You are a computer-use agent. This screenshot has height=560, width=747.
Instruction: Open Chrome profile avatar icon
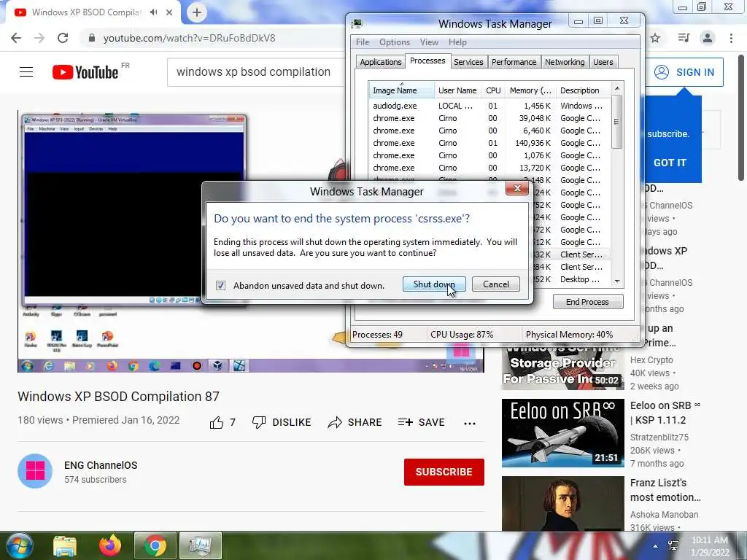[x=708, y=38]
